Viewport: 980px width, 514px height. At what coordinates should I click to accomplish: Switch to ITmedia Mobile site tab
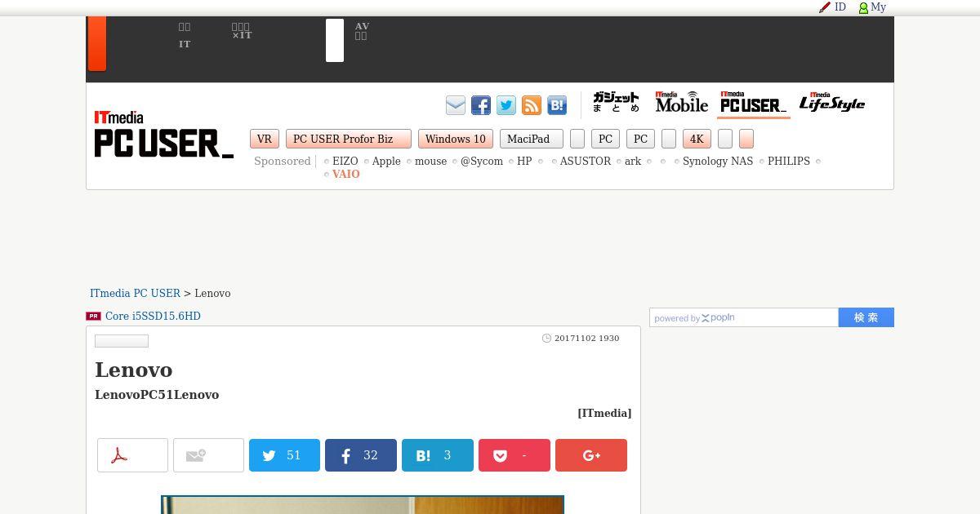[x=682, y=103]
